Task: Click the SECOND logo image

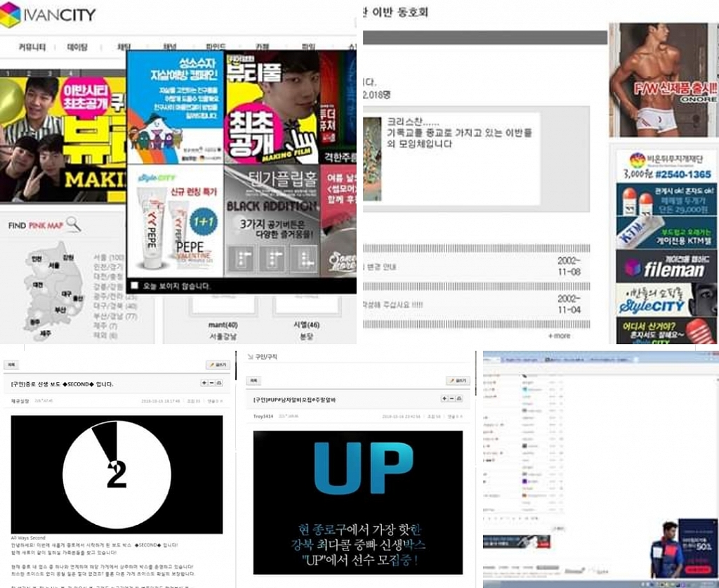Action: (117, 474)
